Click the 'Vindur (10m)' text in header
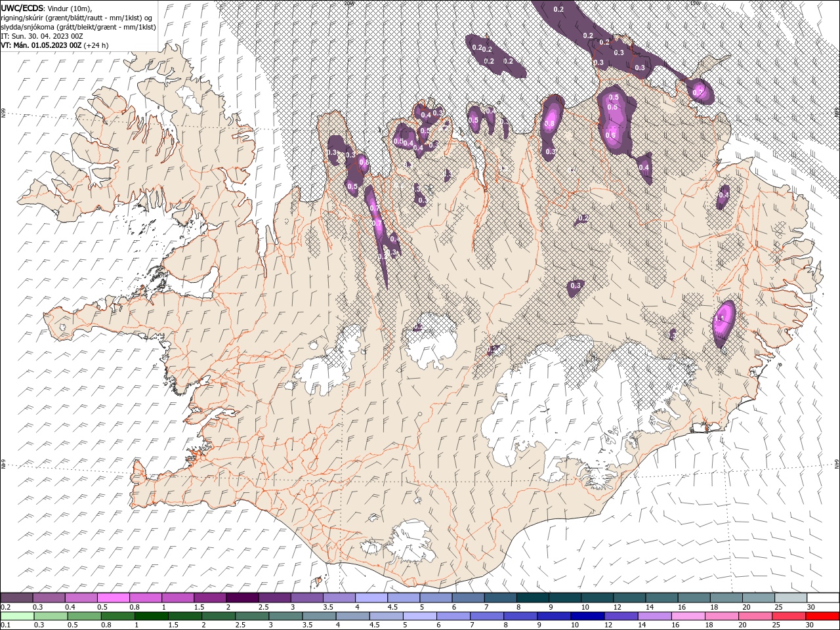 68,8
